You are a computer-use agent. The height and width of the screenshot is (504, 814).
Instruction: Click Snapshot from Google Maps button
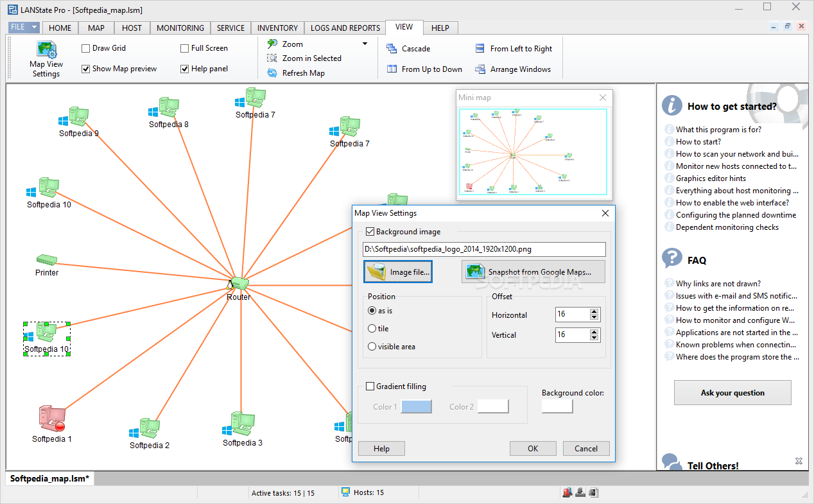tap(533, 272)
